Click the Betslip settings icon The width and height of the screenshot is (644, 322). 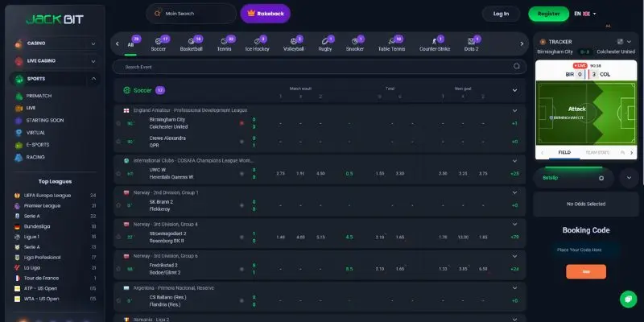click(601, 178)
